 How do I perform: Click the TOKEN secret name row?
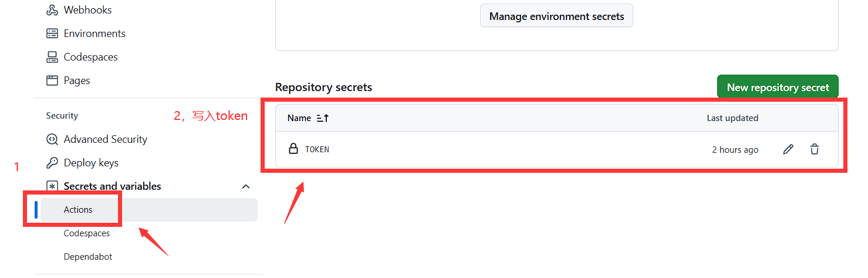pos(317,150)
